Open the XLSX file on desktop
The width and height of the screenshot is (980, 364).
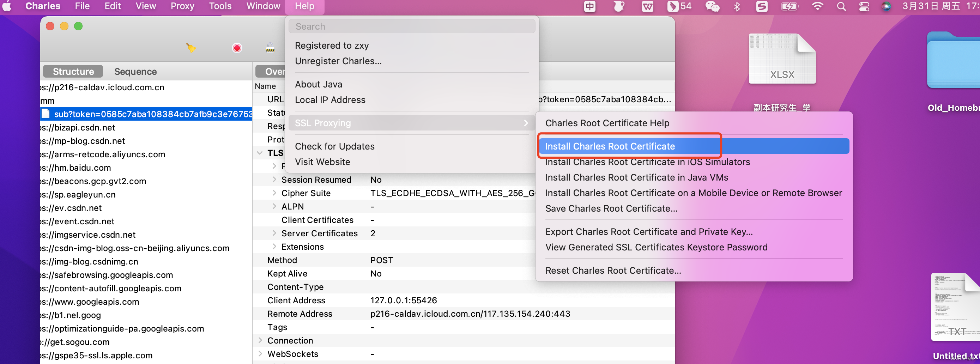(782, 59)
